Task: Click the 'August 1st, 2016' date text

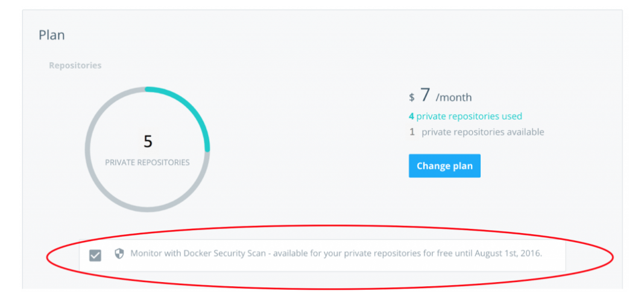Action: pos(508,253)
